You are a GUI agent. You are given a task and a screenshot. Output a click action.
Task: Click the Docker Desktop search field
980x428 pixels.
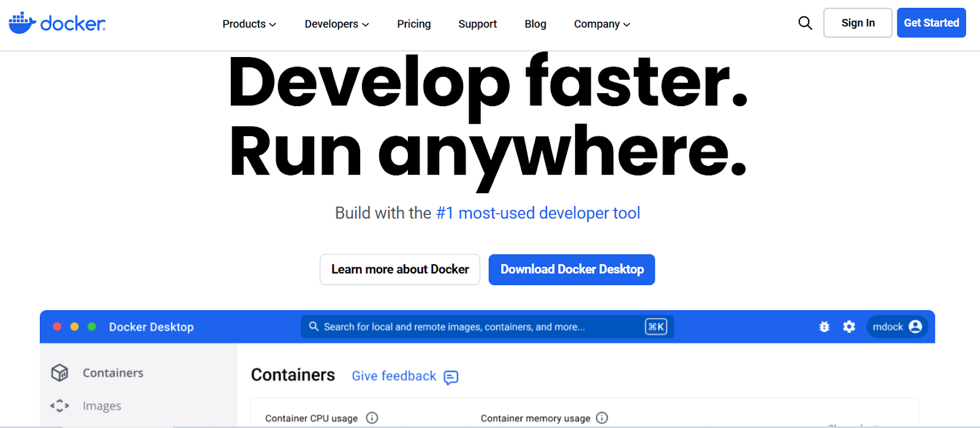(x=488, y=327)
